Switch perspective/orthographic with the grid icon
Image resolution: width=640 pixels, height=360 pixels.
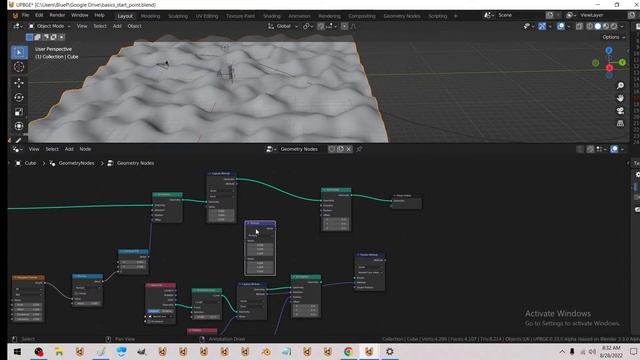pyautogui.click(x=620, y=123)
